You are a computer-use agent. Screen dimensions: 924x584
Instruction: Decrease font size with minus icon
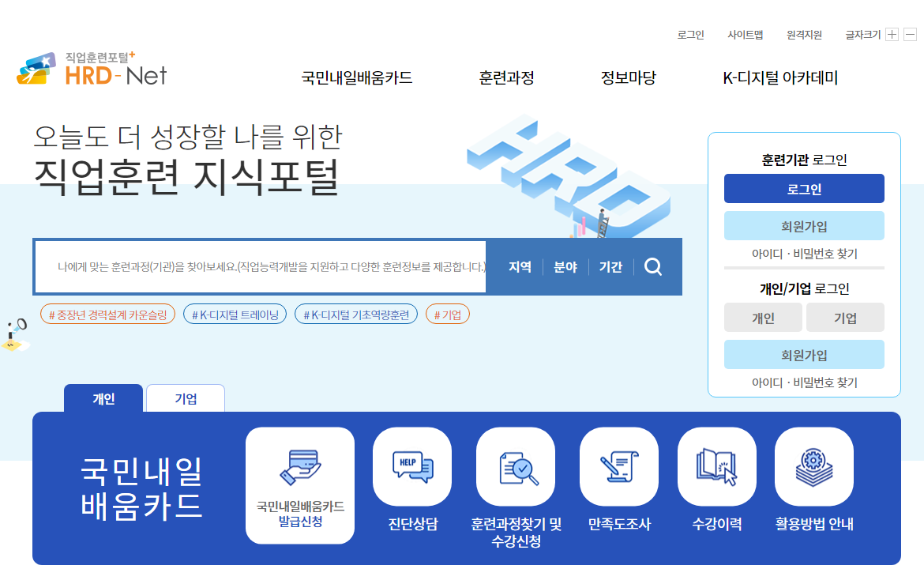911,35
